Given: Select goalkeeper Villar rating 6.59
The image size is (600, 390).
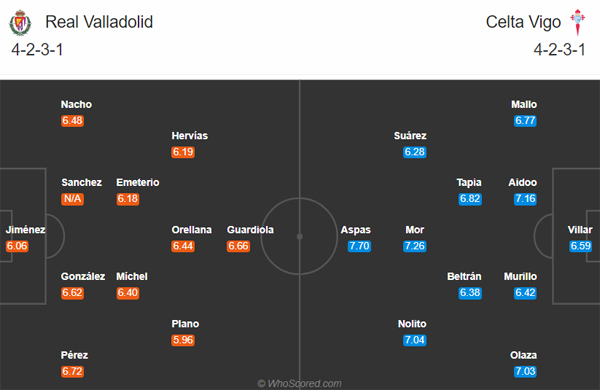Looking at the screenshot, I should [580, 246].
